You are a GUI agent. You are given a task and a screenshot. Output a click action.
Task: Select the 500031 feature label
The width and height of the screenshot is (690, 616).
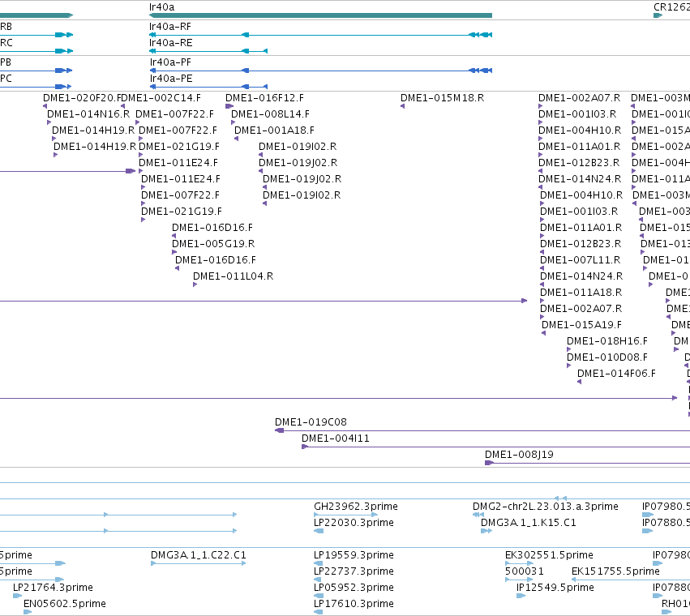pyautogui.click(x=524, y=571)
